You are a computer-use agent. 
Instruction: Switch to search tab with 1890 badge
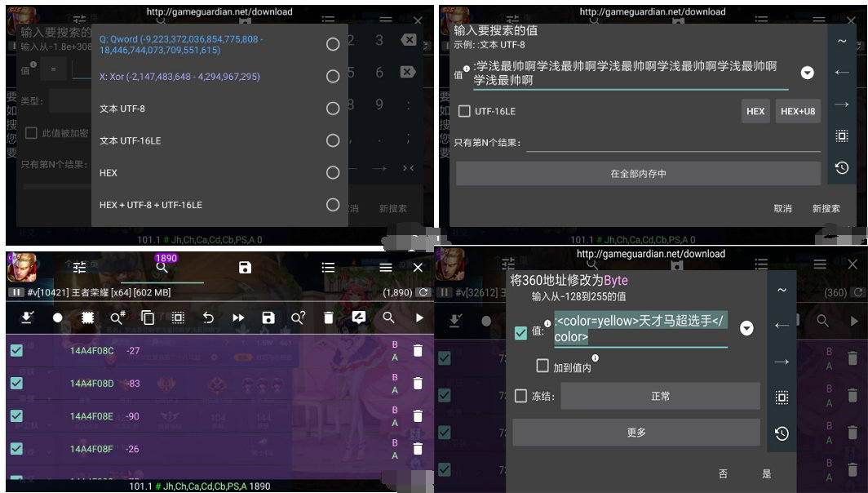tap(162, 268)
